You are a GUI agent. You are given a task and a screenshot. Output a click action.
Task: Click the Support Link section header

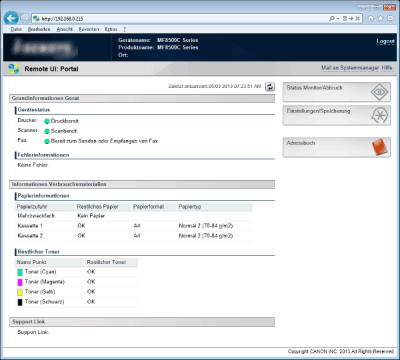coord(142,322)
